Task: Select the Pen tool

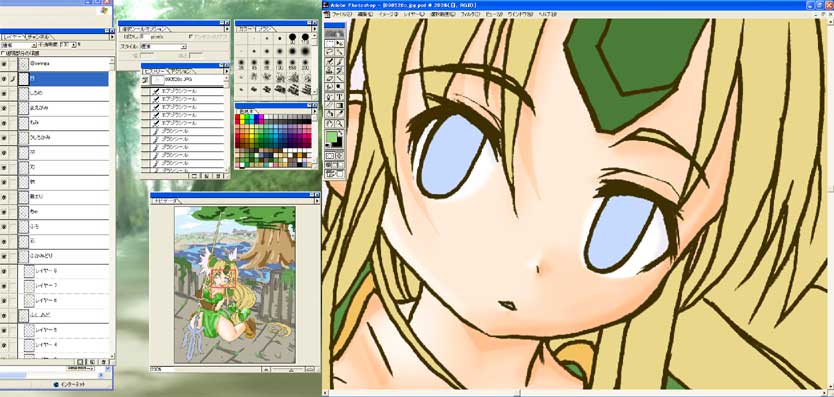Action: 330,96
